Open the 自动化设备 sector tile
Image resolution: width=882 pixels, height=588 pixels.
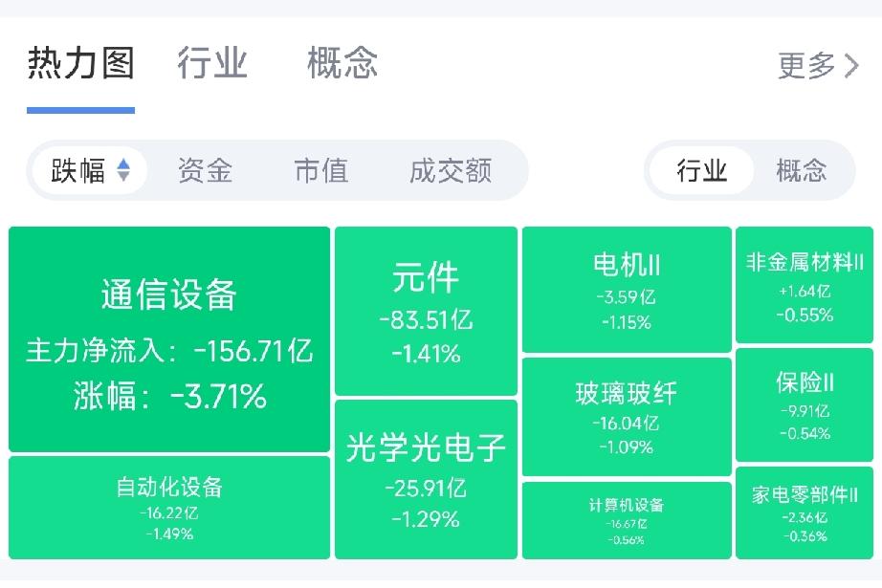[x=169, y=508]
